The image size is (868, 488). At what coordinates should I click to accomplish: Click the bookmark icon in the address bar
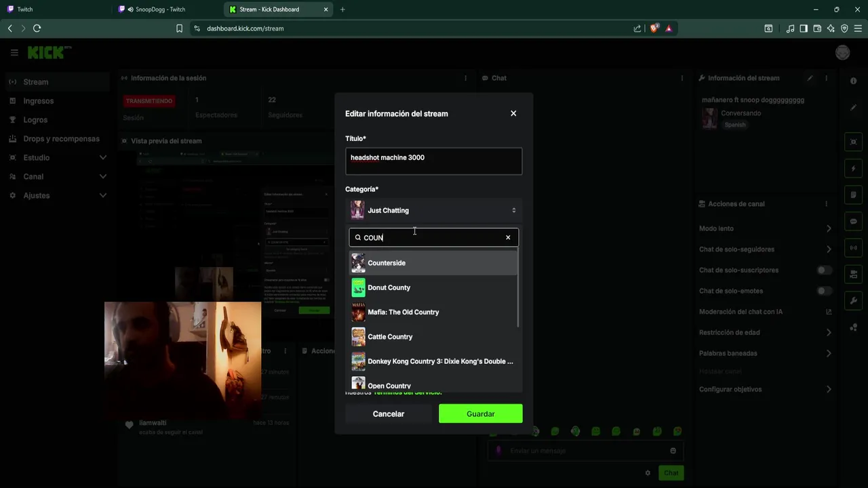coord(179,28)
